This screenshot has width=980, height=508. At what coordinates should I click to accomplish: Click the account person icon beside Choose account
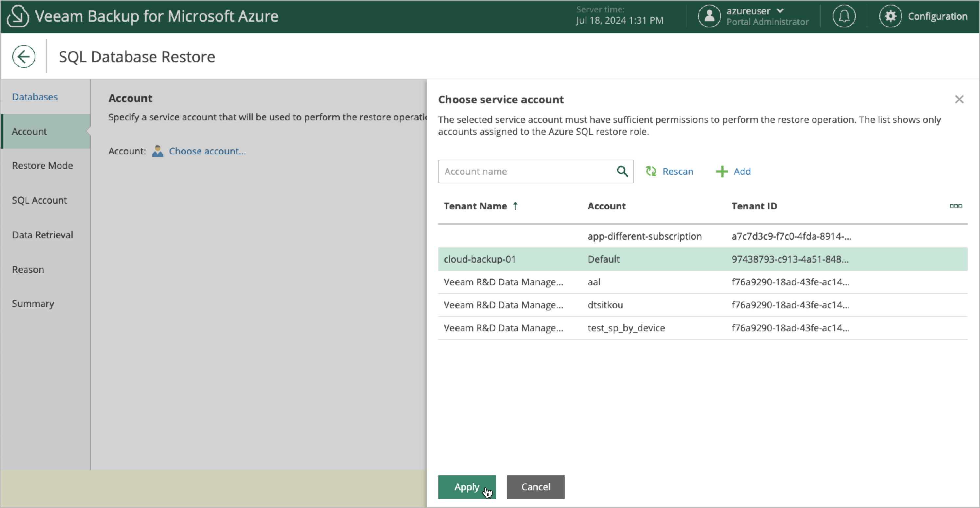click(158, 151)
